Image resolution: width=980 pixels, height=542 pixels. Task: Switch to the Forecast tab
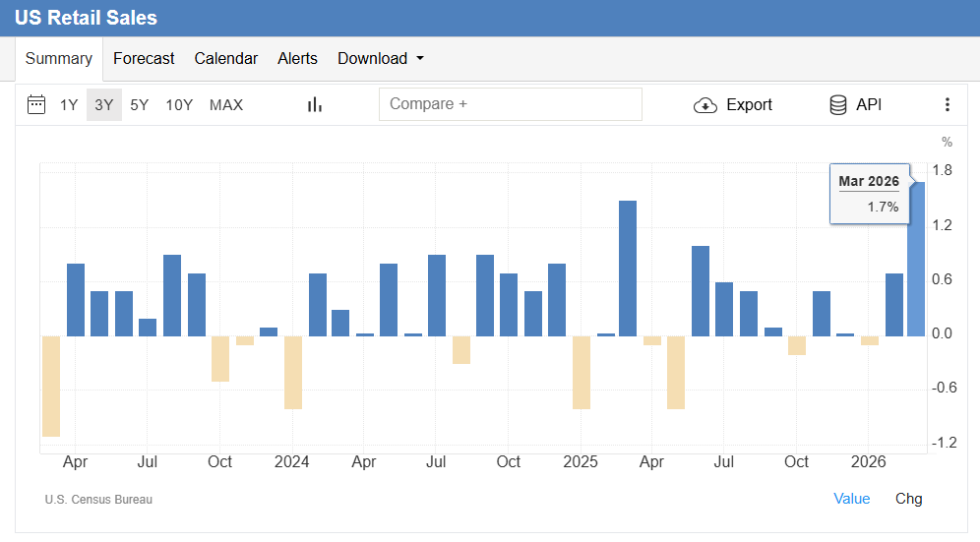pos(144,59)
